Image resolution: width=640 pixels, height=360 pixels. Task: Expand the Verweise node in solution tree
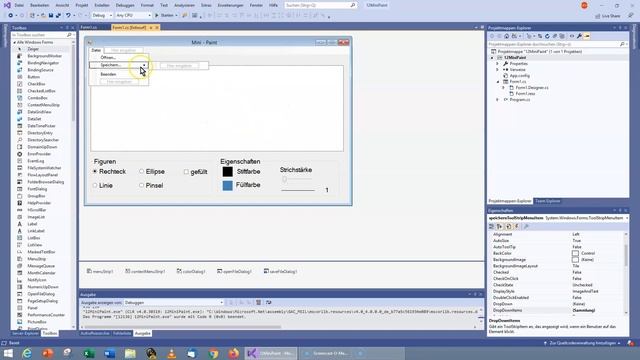tap(497, 70)
